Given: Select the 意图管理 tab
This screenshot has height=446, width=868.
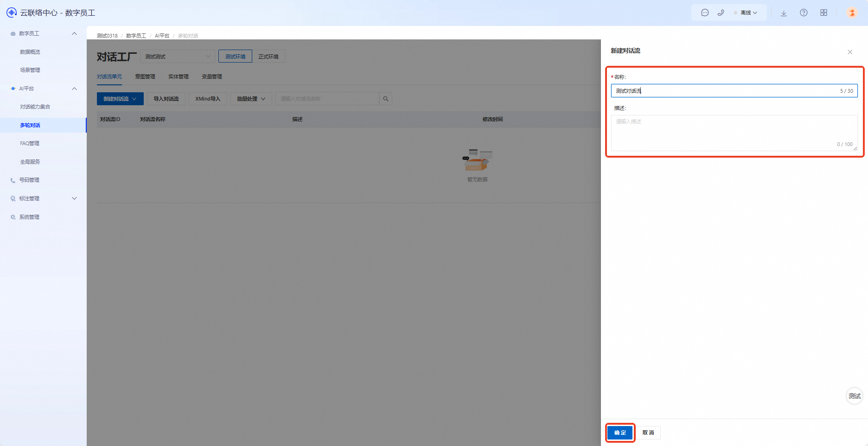Looking at the screenshot, I should (145, 76).
